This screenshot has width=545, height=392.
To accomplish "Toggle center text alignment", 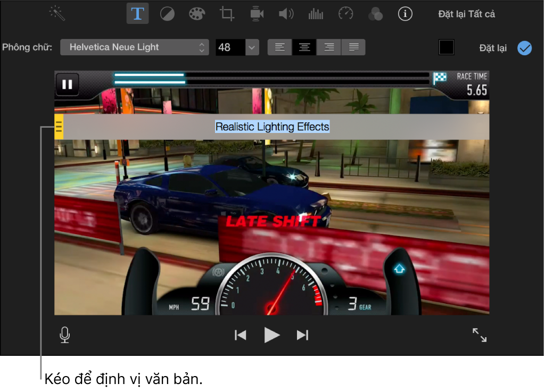I will tap(304, 47).
